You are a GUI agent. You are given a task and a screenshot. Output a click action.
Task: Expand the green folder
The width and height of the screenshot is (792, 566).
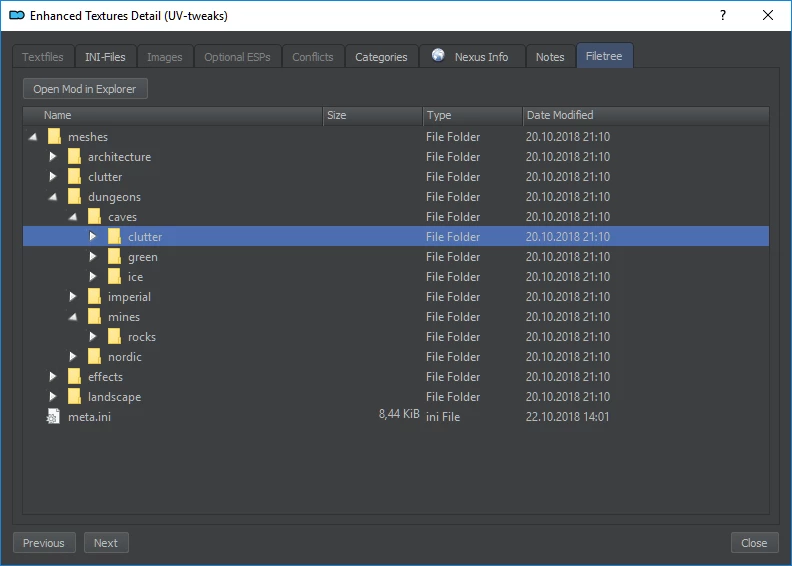coord(92,256)
